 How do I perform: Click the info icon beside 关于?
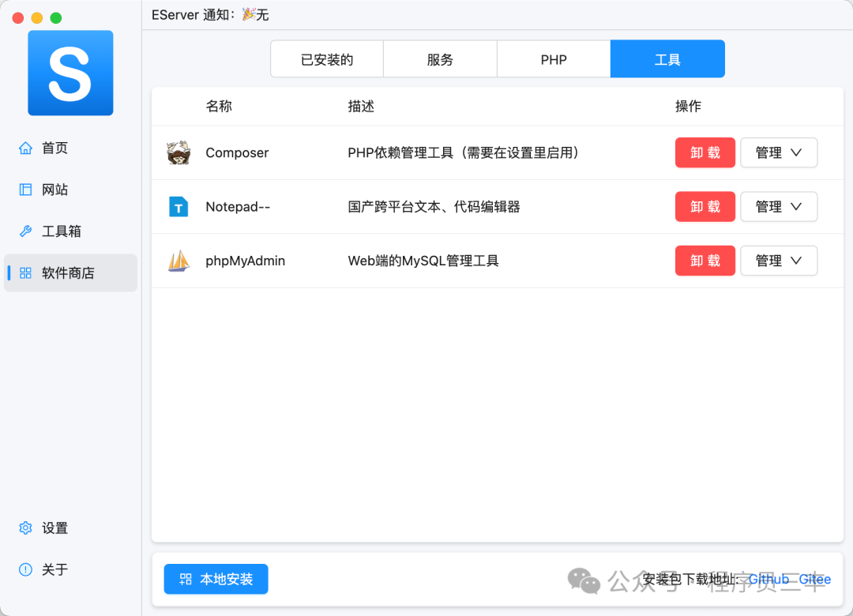[x=25, y=569]
